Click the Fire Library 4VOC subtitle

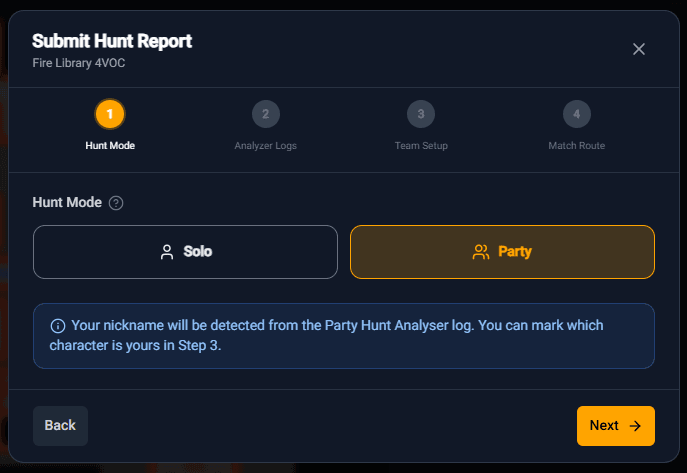[79, 63]
